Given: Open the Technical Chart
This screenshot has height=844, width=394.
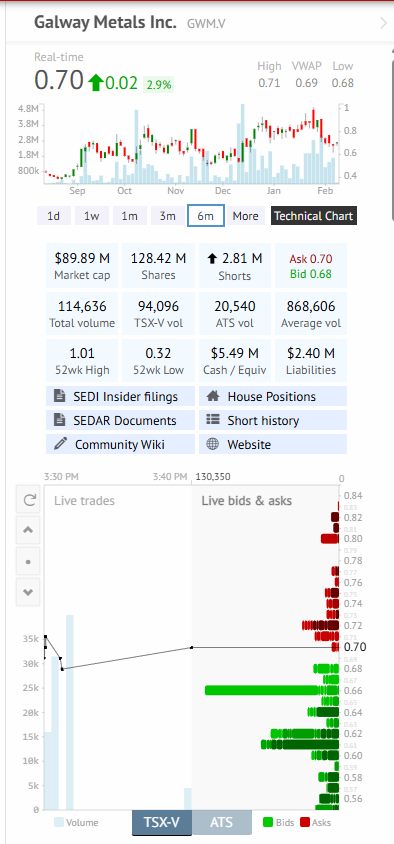Looking at the screenshot, I should tap(313, 216).
